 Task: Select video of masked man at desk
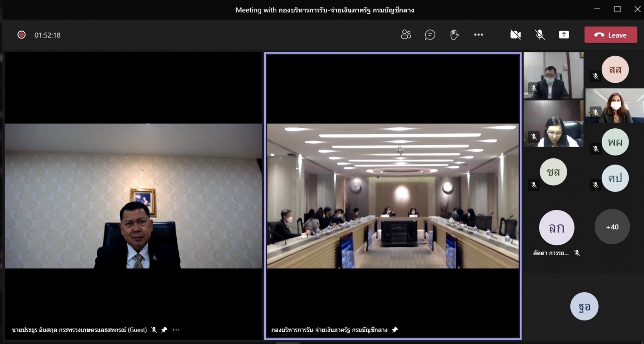(553, 75)
